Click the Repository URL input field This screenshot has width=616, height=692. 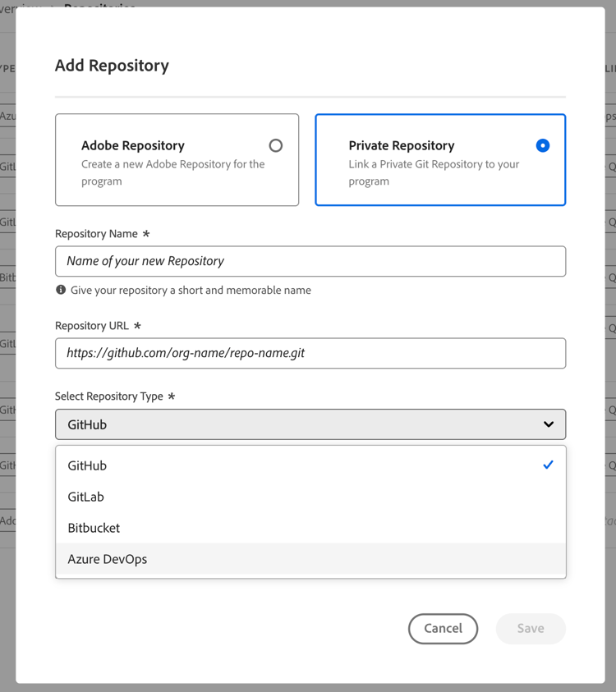(x=310, y=353)
